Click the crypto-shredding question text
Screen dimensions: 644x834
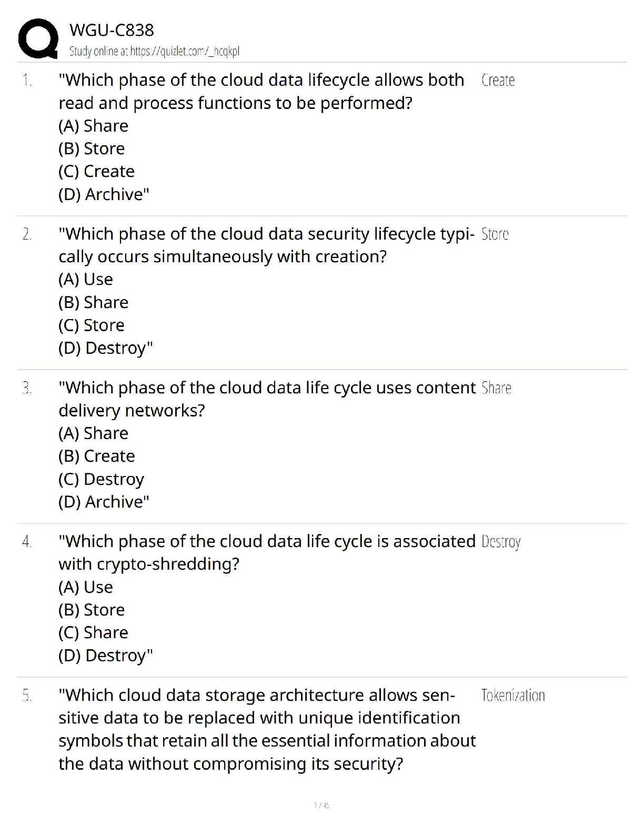click(266, 552)
